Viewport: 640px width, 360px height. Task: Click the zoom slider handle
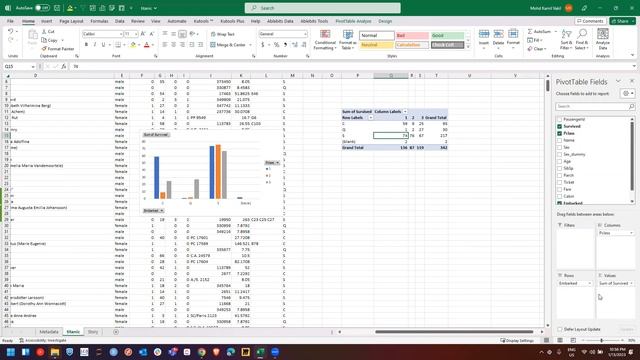(x=602, y=340)
